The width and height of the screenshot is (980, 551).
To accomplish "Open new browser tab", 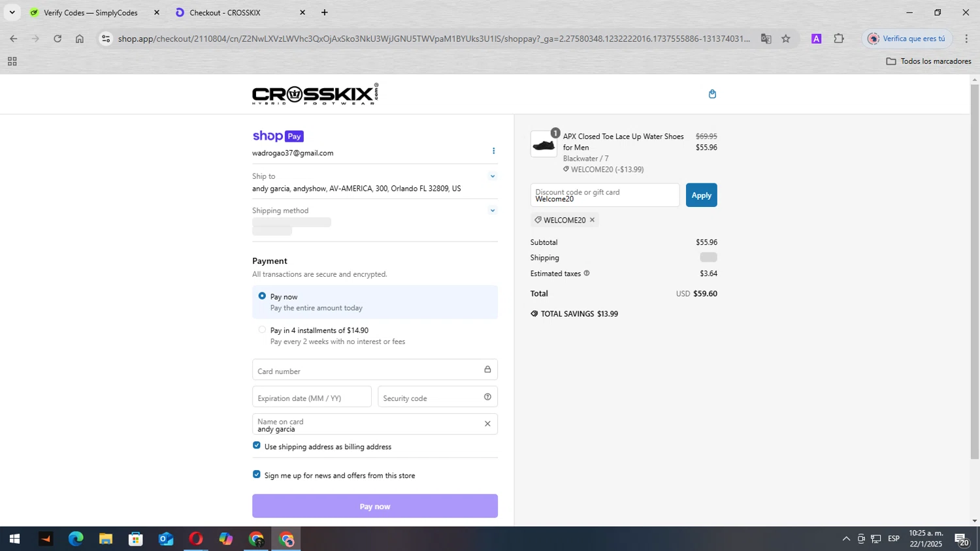I will click(325, 12).
